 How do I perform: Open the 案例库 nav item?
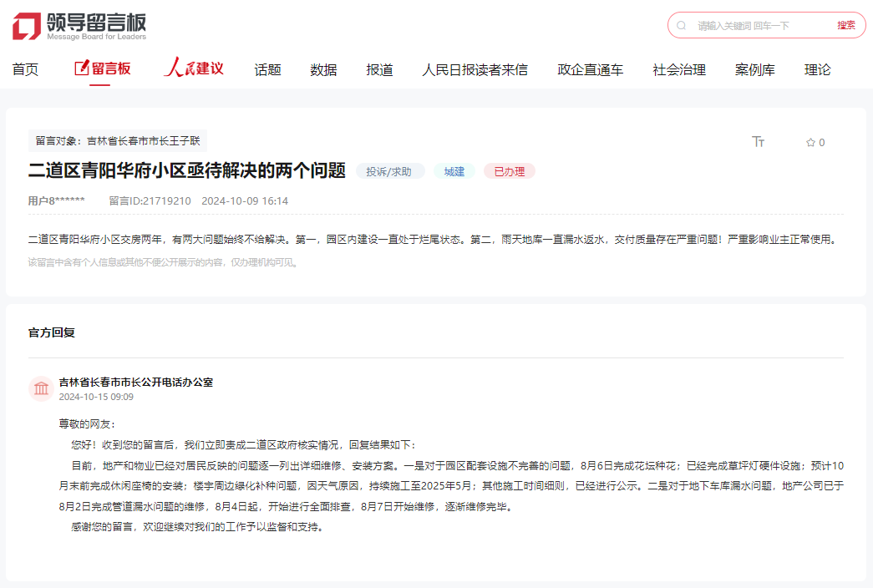[754, 69]
